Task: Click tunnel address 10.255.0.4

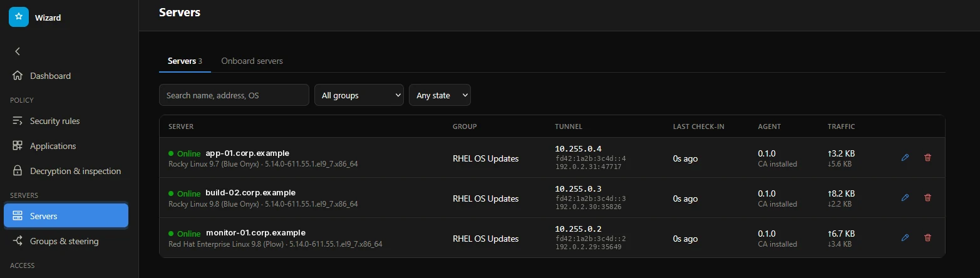Action: point(578,148)
